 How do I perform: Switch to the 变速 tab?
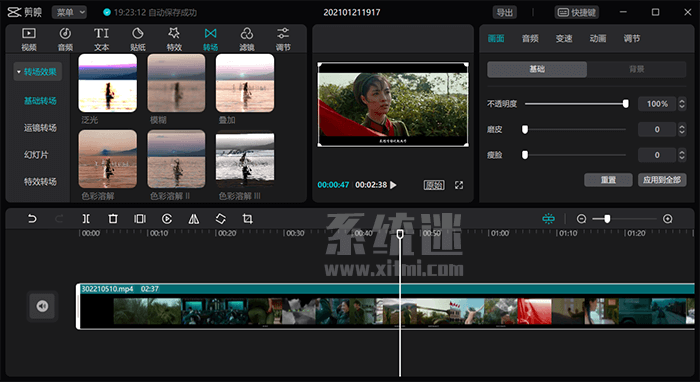pos(564,39)
